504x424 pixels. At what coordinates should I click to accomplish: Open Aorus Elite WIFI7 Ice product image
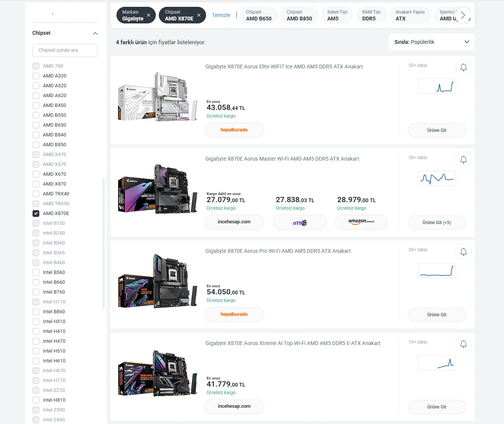(x=158, y=97)
